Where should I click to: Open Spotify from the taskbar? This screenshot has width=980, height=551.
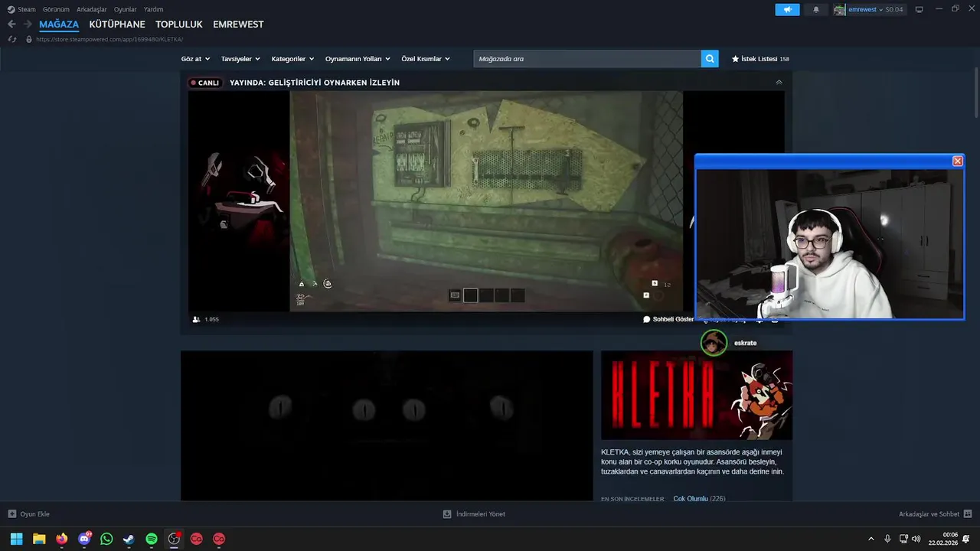152,539
